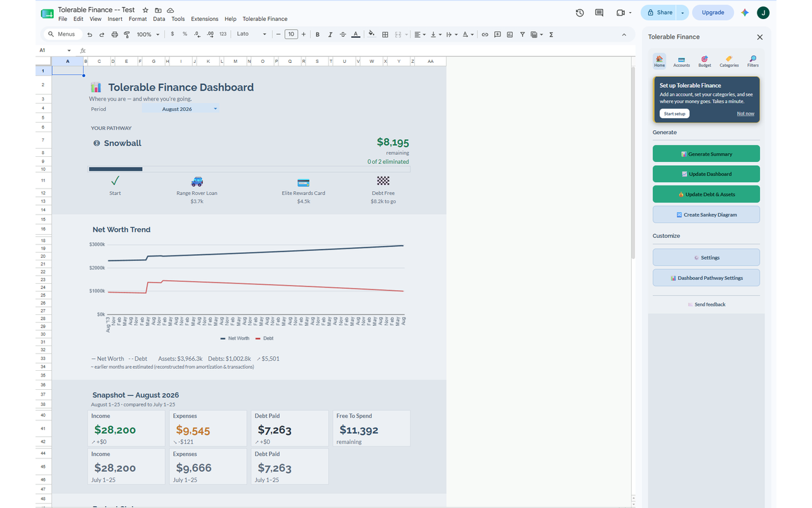
Task: Collapse the toolbar with chevron
Action: 624,34
